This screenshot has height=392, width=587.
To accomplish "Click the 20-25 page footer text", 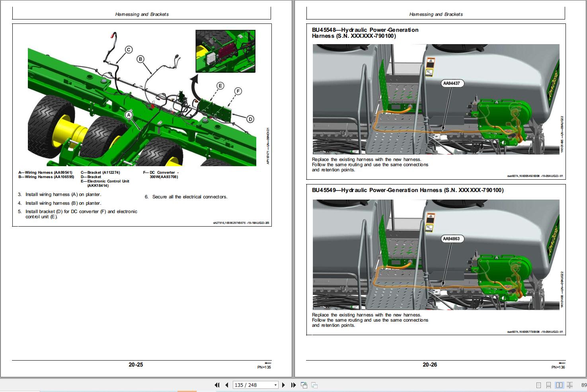I will (136, 364).
